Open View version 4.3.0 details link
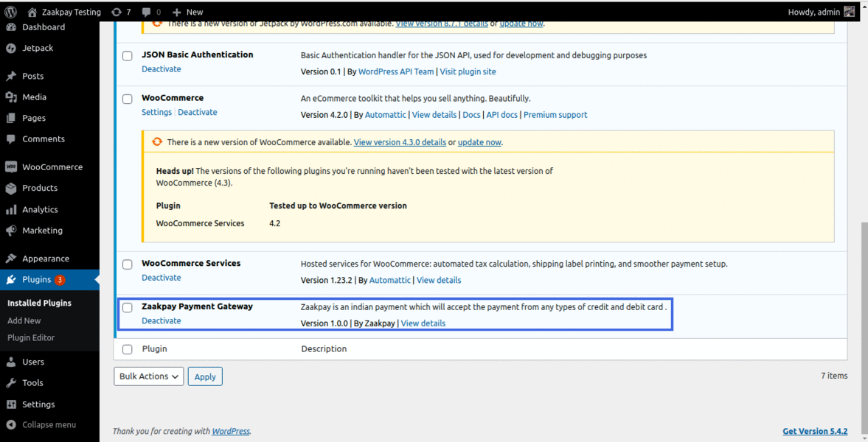 click(400, 142)
